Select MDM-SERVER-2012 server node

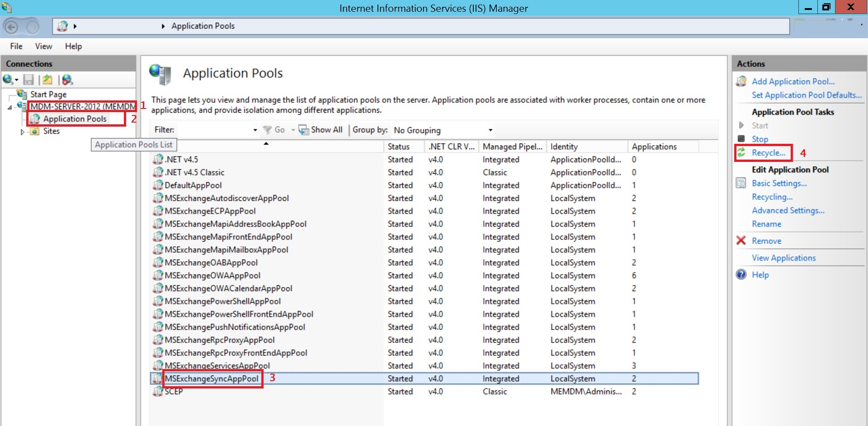[82, 107]
